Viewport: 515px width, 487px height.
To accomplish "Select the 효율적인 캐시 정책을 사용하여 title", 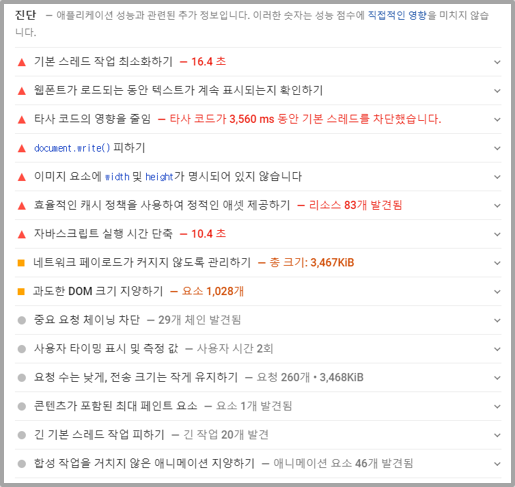I will [162, 205].
